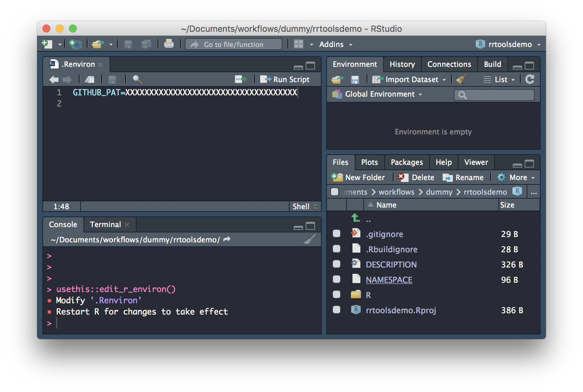The width and height of the screenshot is (583, 392).
Task: Click the ellipsis browse folder button
Action: pos(534,192)
